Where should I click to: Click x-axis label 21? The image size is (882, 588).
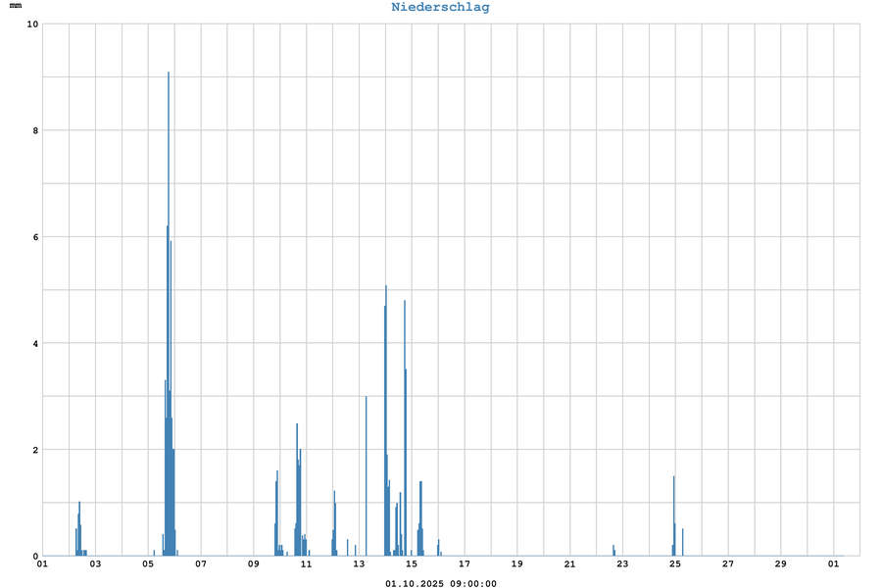click(570, 563)
